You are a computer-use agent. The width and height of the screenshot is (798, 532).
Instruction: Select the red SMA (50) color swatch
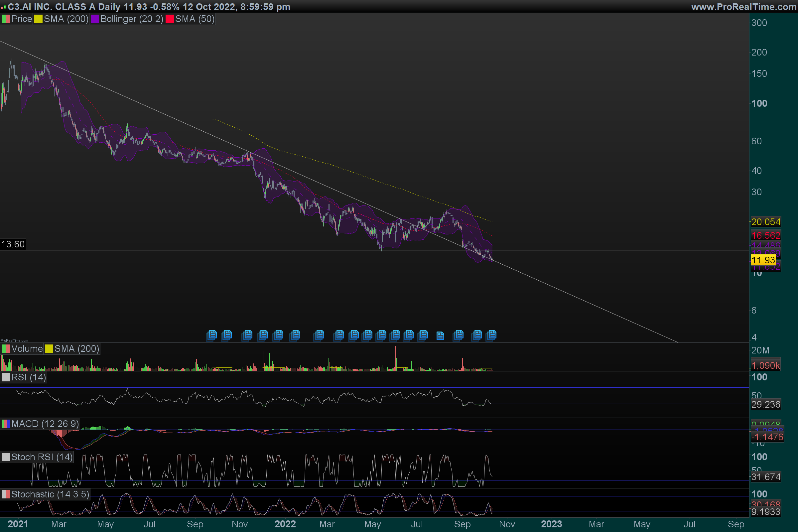click(170, 19)
